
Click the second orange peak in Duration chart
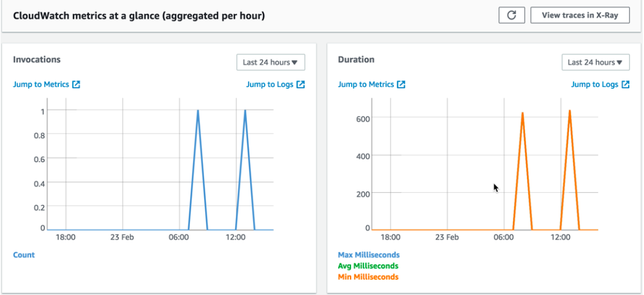(x=569, y=110)
